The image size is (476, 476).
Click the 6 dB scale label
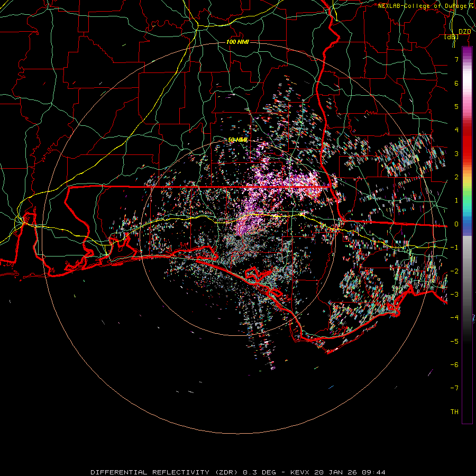tap(456, 84)
